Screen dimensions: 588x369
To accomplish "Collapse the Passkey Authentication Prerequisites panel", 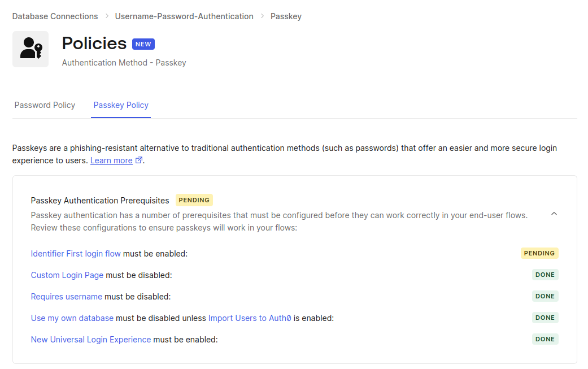I will coord(554,214).
